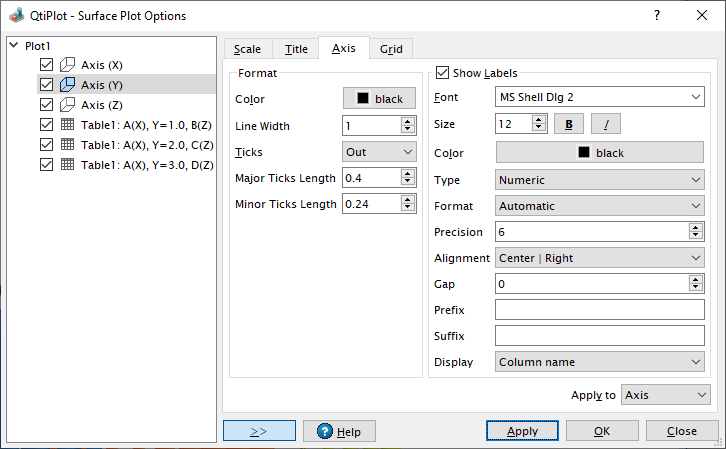Uncheck the Show Labels checkbox
726x449 pixels.
point(443,73)
